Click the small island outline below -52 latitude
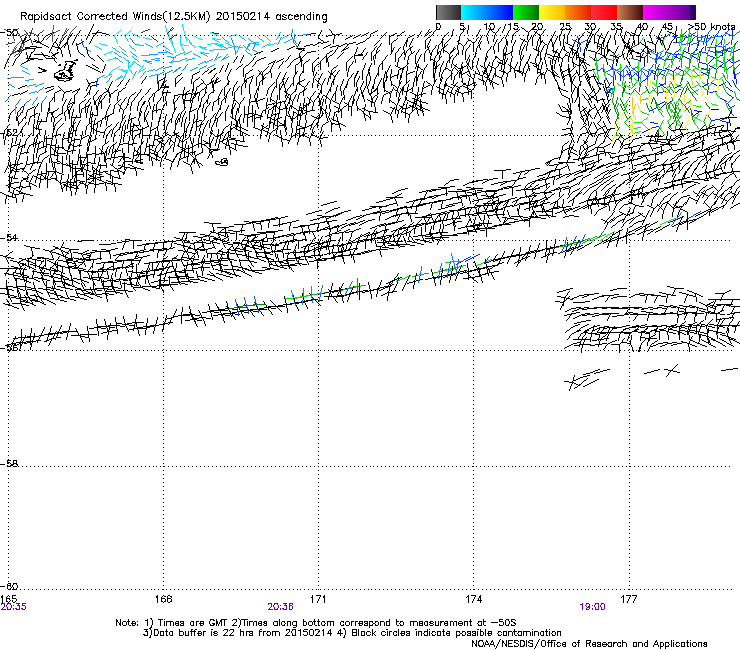740x650 pixels. pos(222,162)
